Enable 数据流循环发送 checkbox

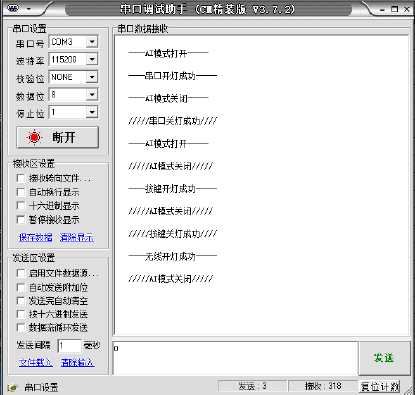click(x=21, y=328)
